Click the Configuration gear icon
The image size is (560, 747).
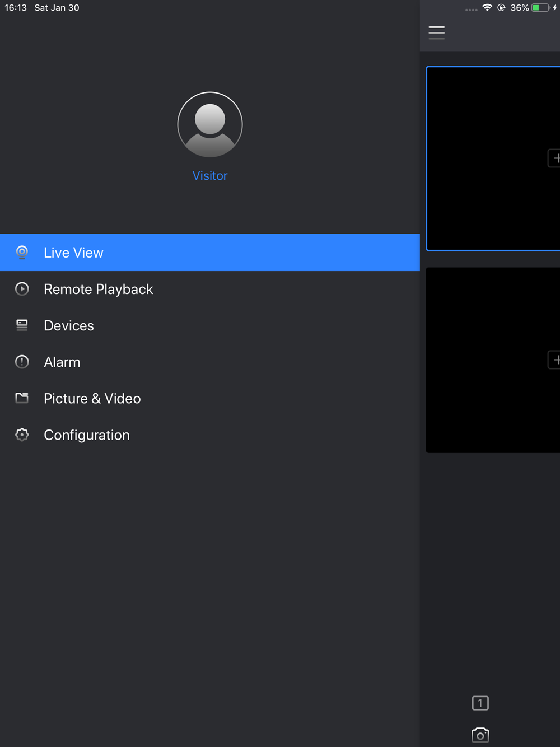tap(22, 435)
